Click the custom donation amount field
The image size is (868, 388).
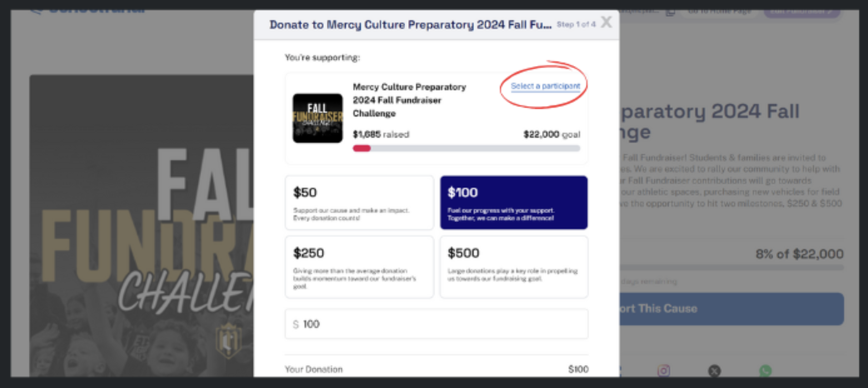tap(437, 324)
